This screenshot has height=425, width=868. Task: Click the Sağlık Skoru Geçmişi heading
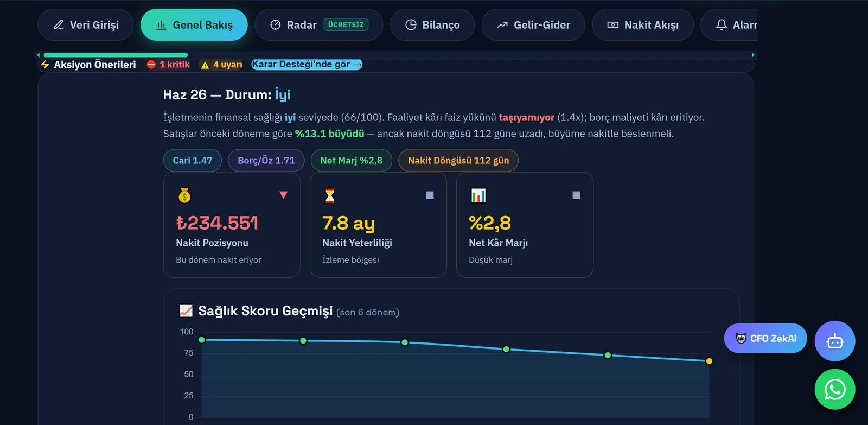point(265,311)
